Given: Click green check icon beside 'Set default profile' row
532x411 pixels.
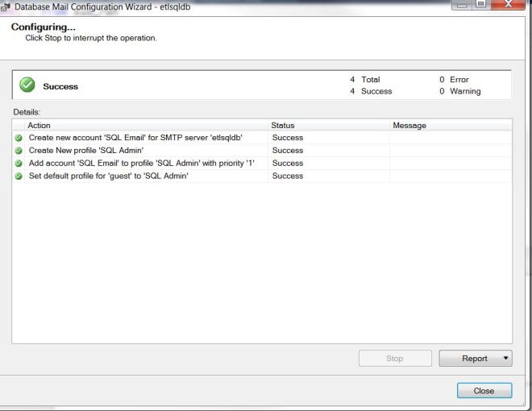Looking at the screenshot, I should (x=19, y=176).
